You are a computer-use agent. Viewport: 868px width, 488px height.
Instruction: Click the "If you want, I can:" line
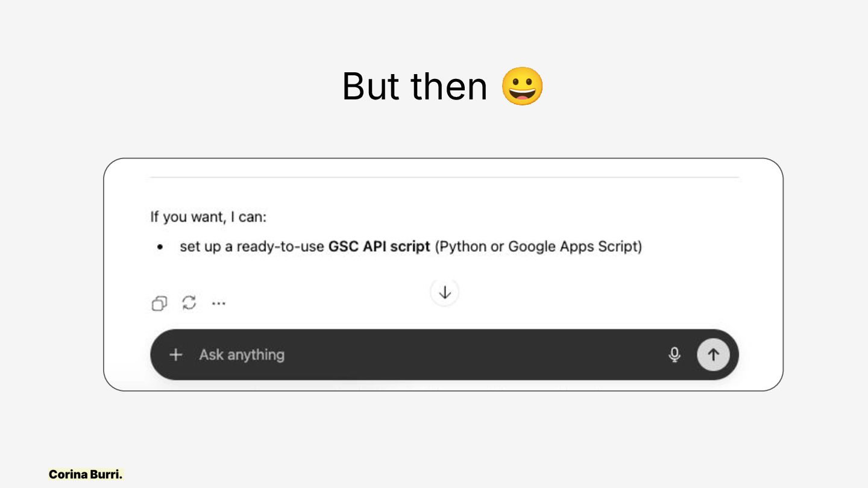(x=208, y=217)
